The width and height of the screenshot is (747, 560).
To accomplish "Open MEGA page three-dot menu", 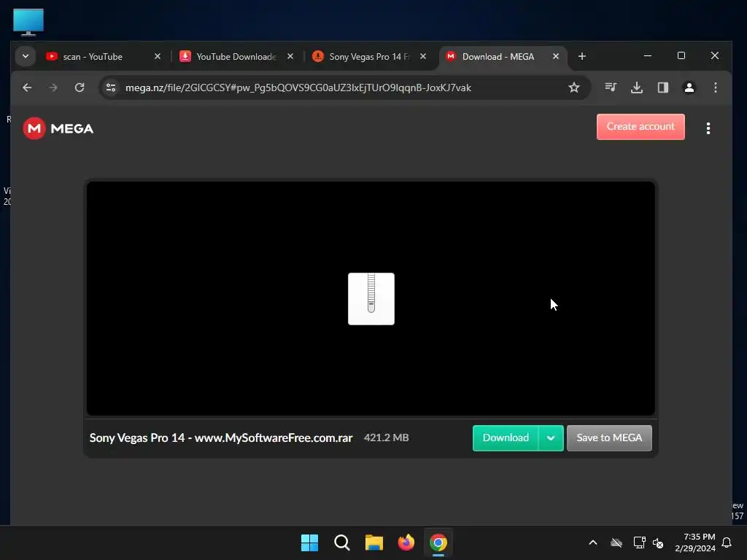I will [708, 128].
